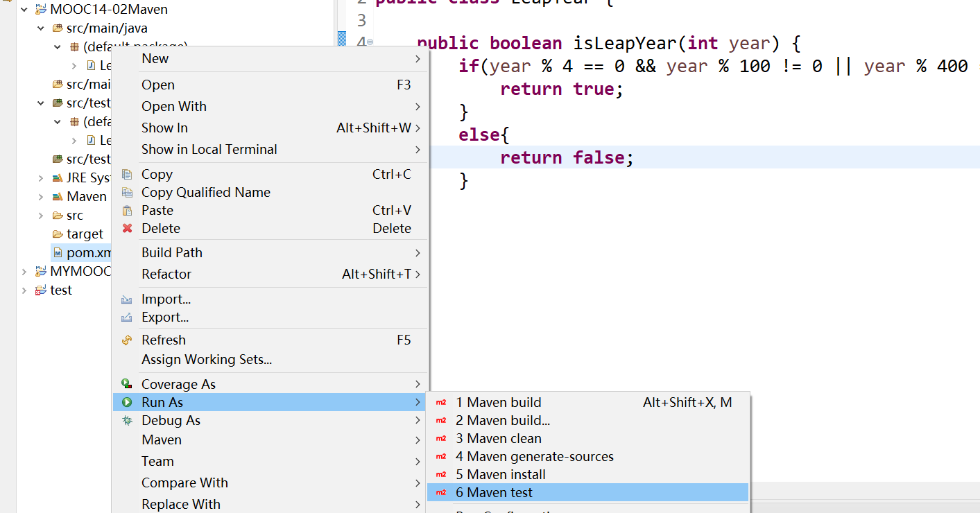Open the Replace With submenu
This screenshot has width=980, height=513.
pos(270,504)
